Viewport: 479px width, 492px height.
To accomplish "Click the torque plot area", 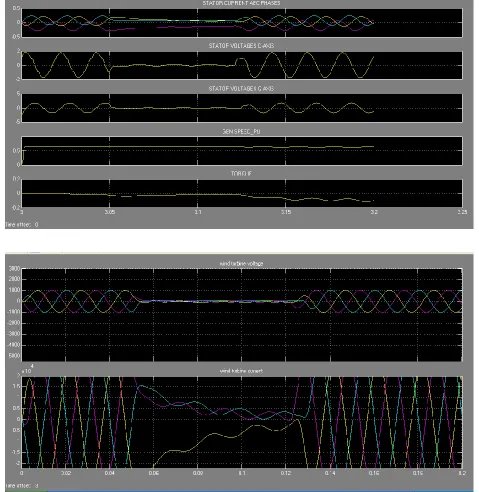I will 242,193.
